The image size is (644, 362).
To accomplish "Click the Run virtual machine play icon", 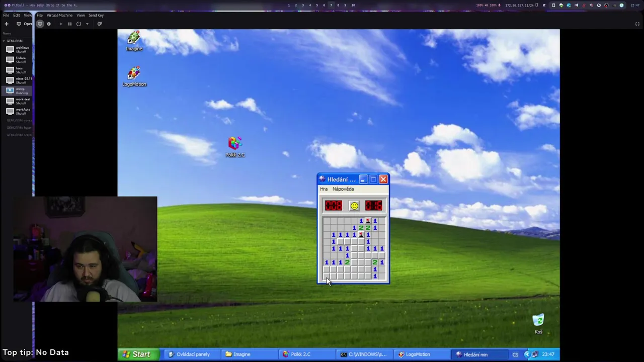I will (61, 24).
